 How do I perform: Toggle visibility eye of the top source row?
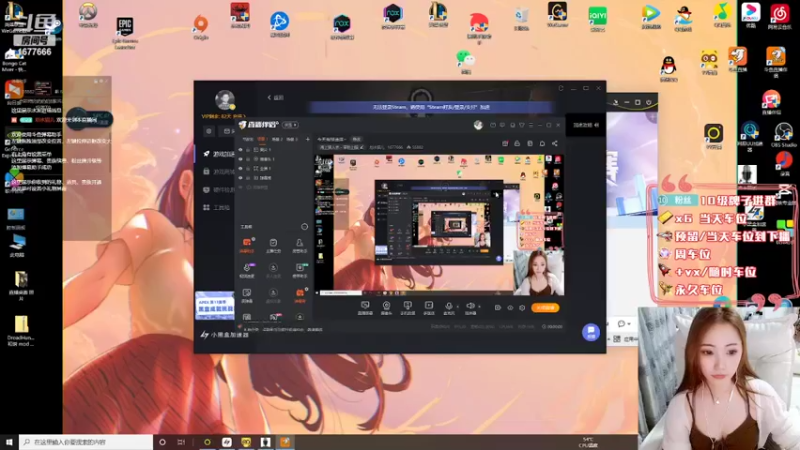point(240,149)
